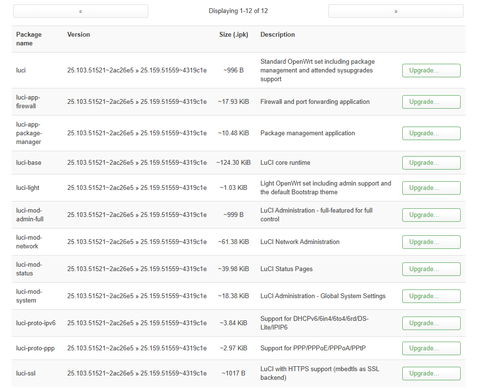
Task: Click the '~999 B' size value
Action: point(233,215)
